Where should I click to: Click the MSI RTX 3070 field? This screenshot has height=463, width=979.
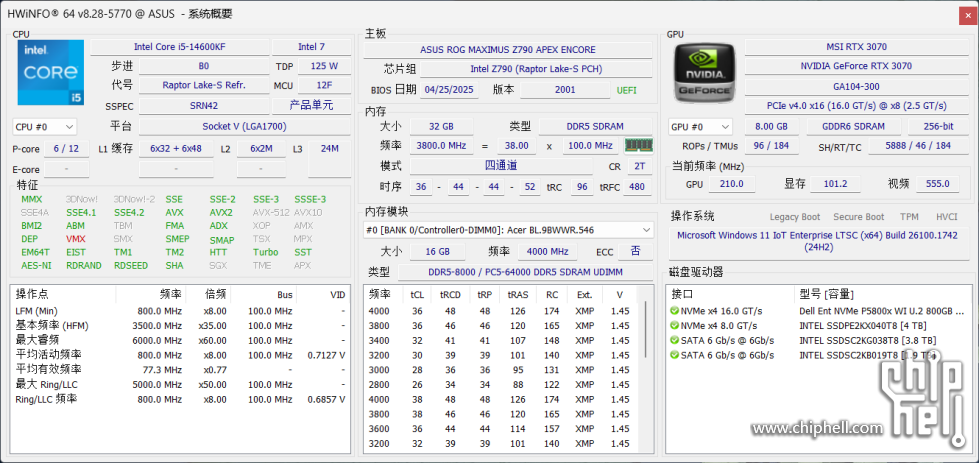pyautogui.click(x=856, y=47)
